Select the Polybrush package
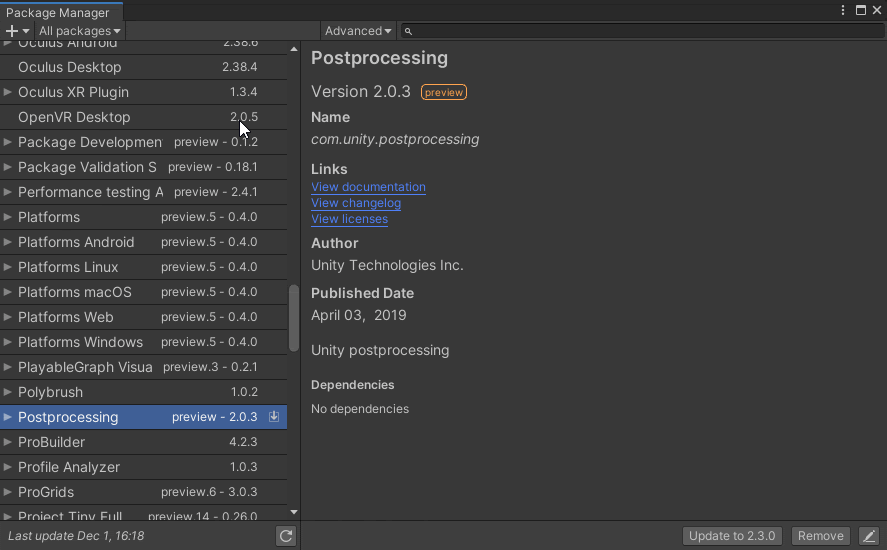This screenshot has width=887, height=550. point(143,392)
